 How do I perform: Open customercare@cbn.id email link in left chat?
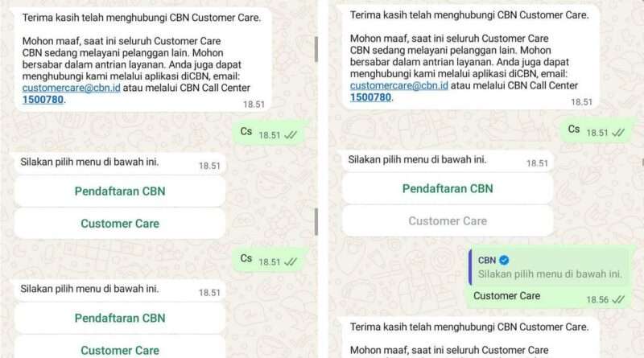pyautogui.click(x=72, y=88)
